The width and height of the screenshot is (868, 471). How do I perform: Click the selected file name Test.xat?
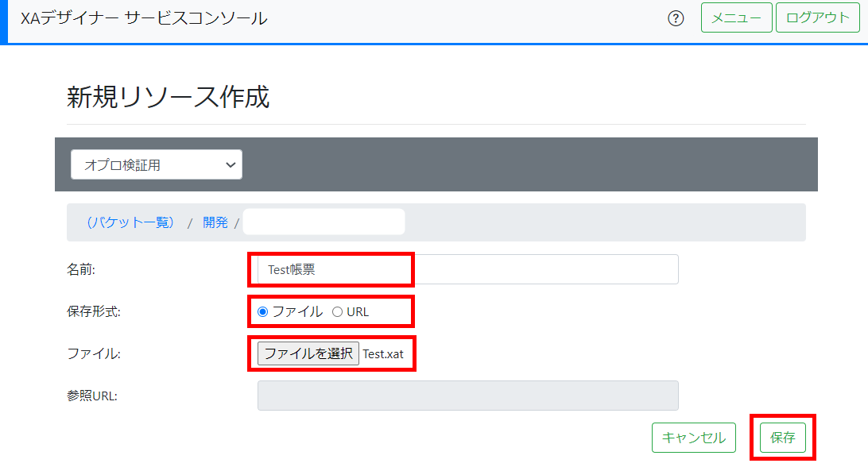(x=383, y=354)
